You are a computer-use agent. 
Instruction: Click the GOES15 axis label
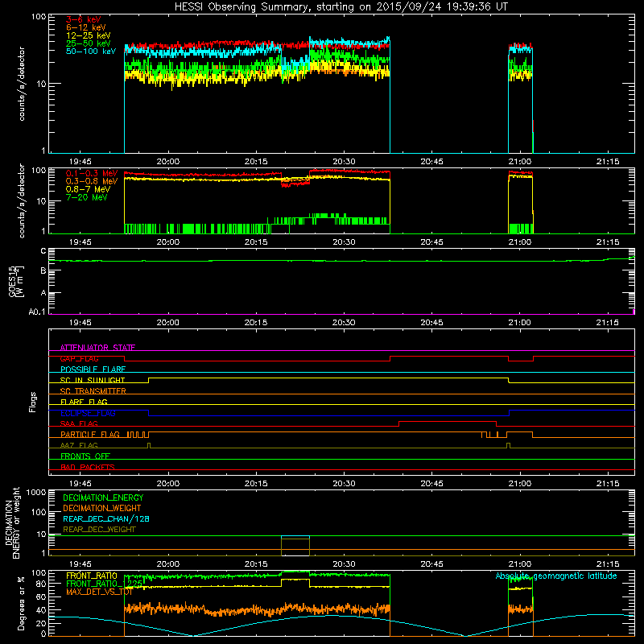15,281
